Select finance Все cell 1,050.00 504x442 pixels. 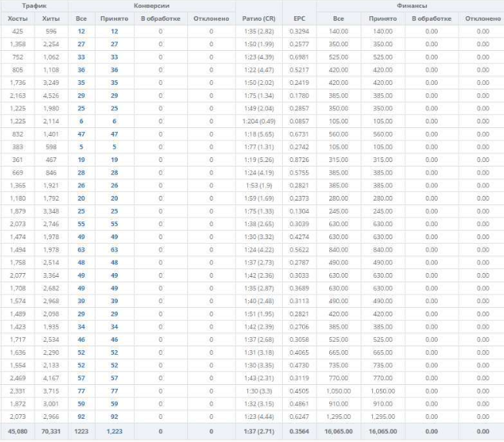(x=338, y=391)
